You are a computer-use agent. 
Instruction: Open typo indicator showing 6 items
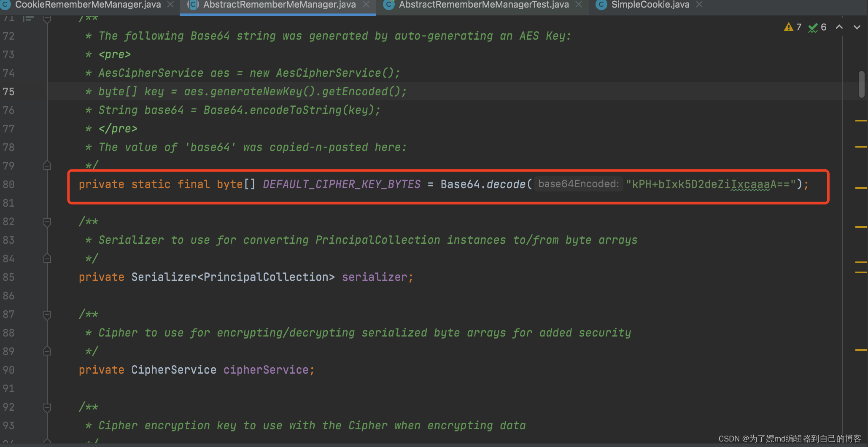pyautogui.click(x=817, y=27)
